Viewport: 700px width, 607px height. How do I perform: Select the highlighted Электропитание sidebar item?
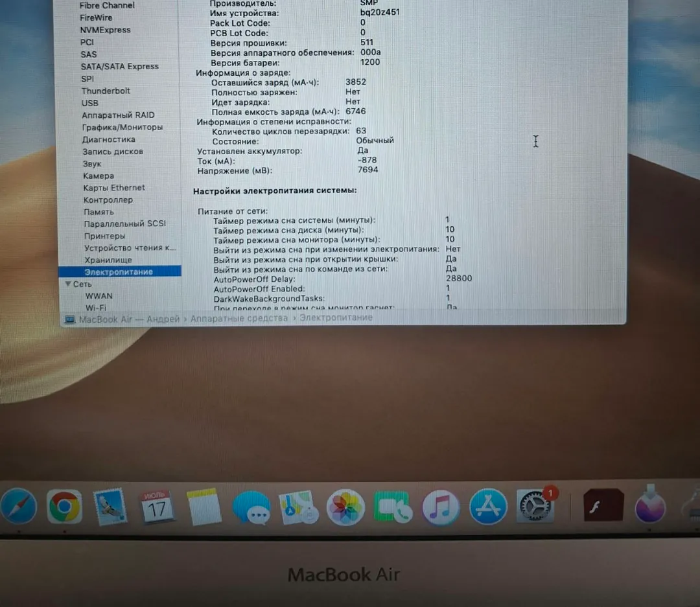point(120,271)
